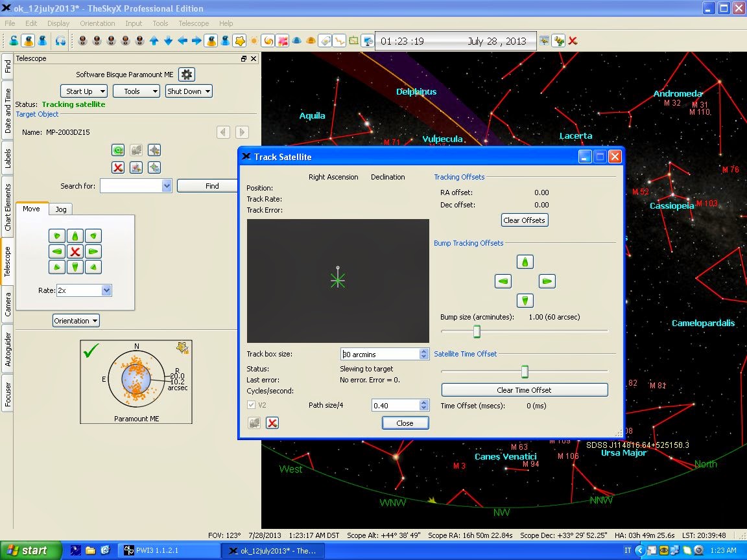Bump tracking offset right arrow
The image size is (747, 560).
pyautogui.click(x=547, y=281)
